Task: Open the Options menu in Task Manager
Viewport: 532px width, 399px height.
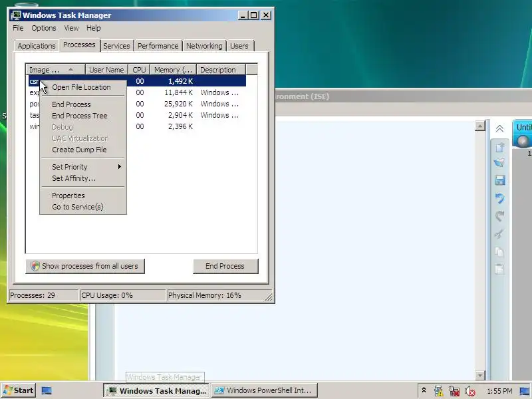Action: pyautogui.click(x=44, y=28)
